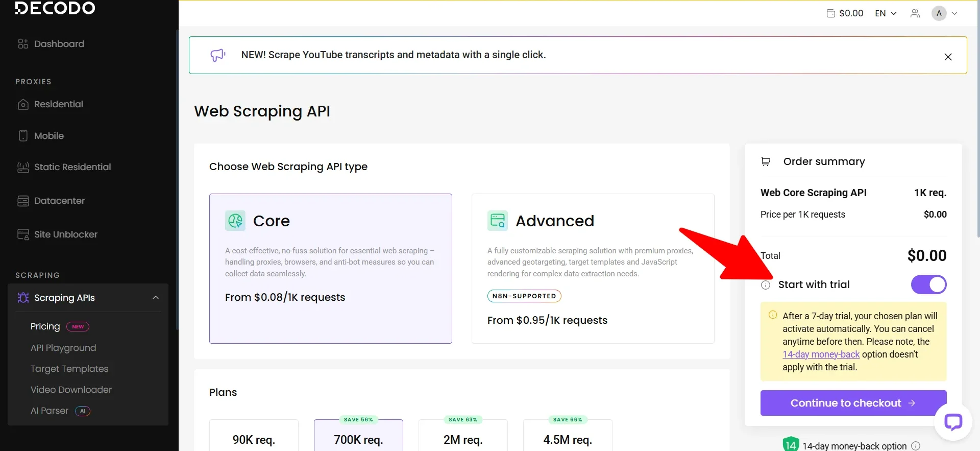980x451 pixels.
Task: Click the $0.00 wallet balance
Action: pyautogui.click(x=851, y=13)
